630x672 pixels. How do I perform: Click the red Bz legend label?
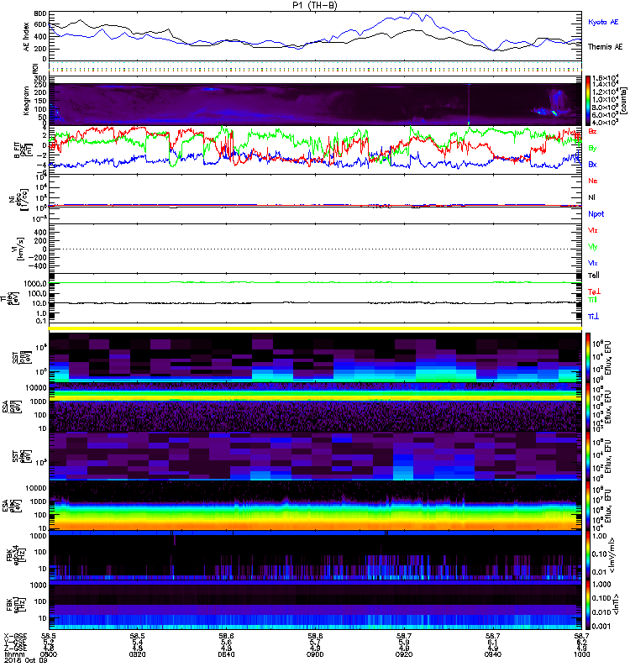(592, 131)
